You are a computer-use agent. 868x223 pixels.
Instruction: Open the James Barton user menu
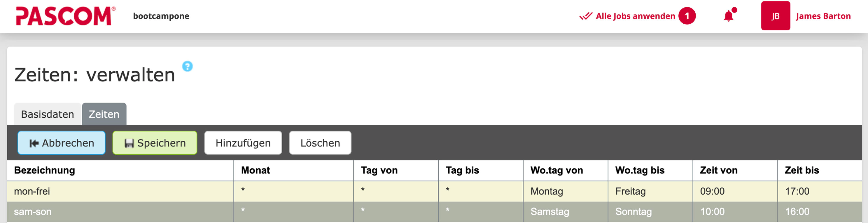823,16
